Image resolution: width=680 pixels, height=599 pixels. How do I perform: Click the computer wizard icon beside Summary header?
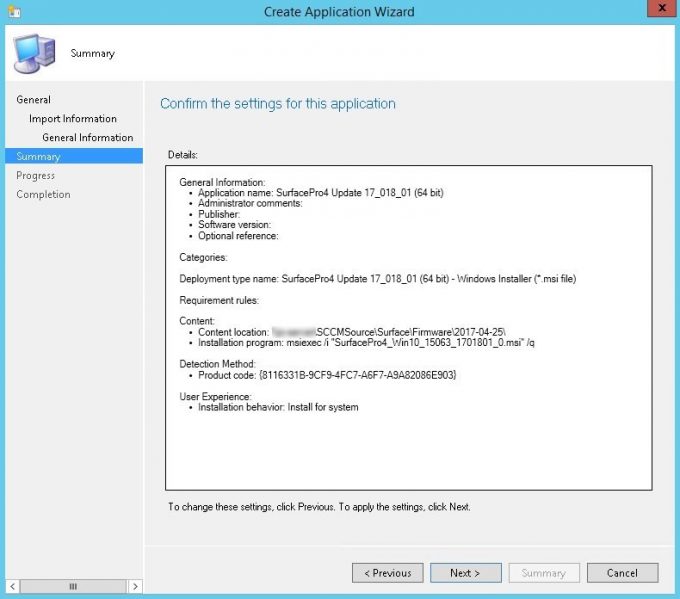(33, 52)
